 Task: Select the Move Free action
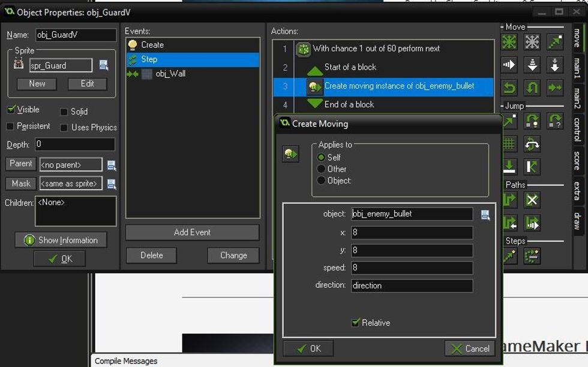532,41
